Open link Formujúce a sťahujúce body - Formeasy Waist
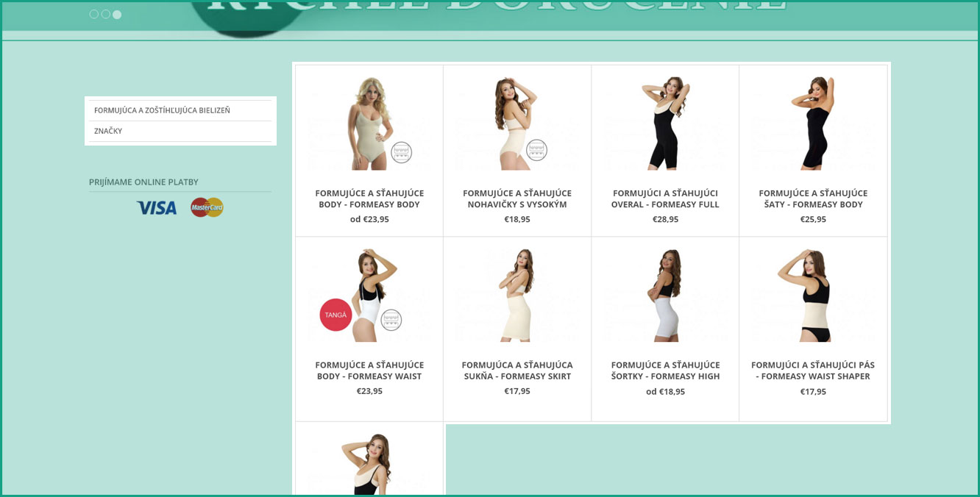Image resolution: width=980 pixels, height=497 pixels. pyautogui.click(x=369, y=371)
